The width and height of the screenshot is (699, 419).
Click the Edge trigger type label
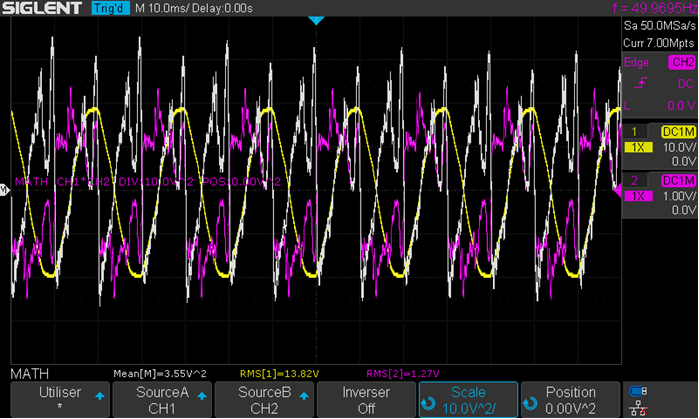(636, 62)
